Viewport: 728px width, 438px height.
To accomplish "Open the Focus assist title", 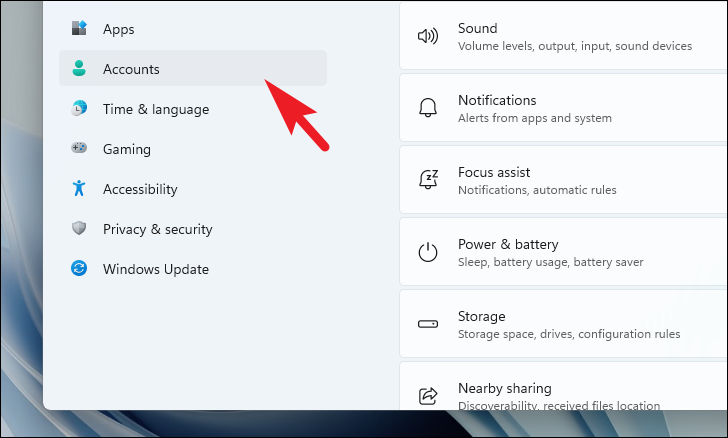I will pos(494,172).
